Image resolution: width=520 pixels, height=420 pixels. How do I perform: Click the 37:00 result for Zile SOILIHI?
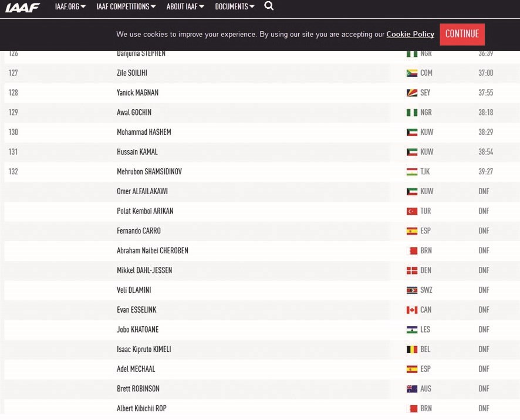tap(485, 73)
